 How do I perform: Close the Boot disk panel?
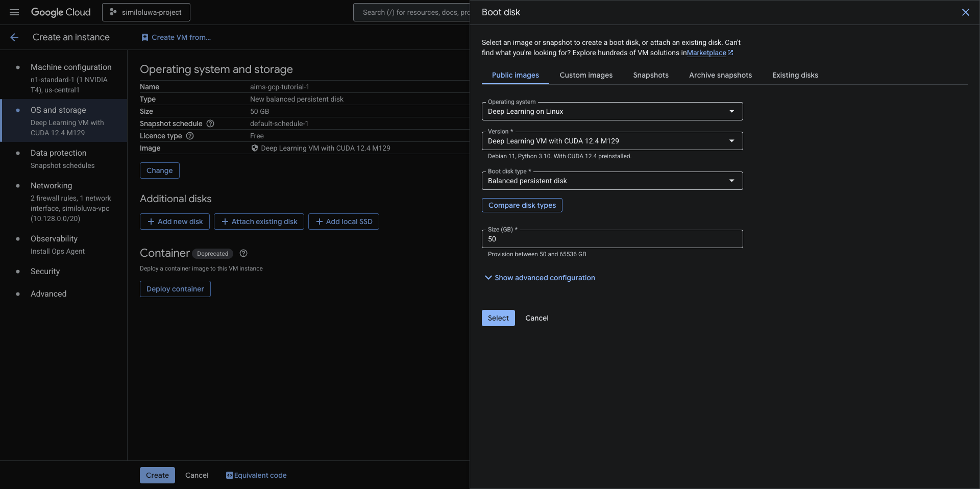[965, 12]
